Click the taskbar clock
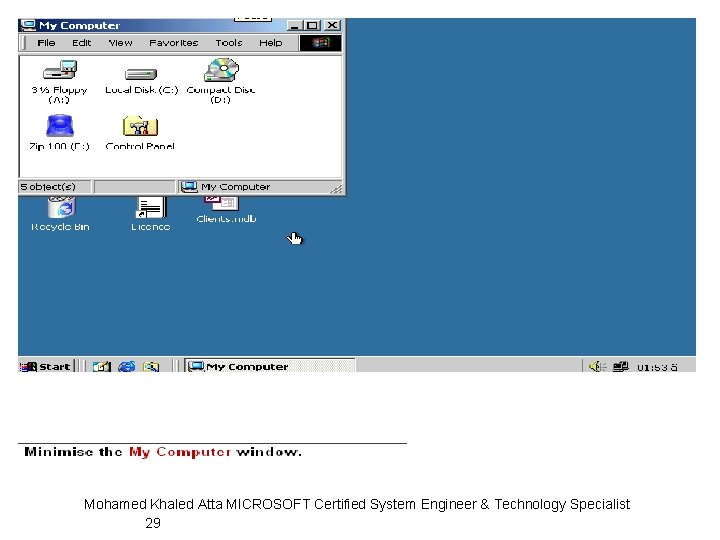The width and height of the screenshot is (720, 540). tap(657, 367)
